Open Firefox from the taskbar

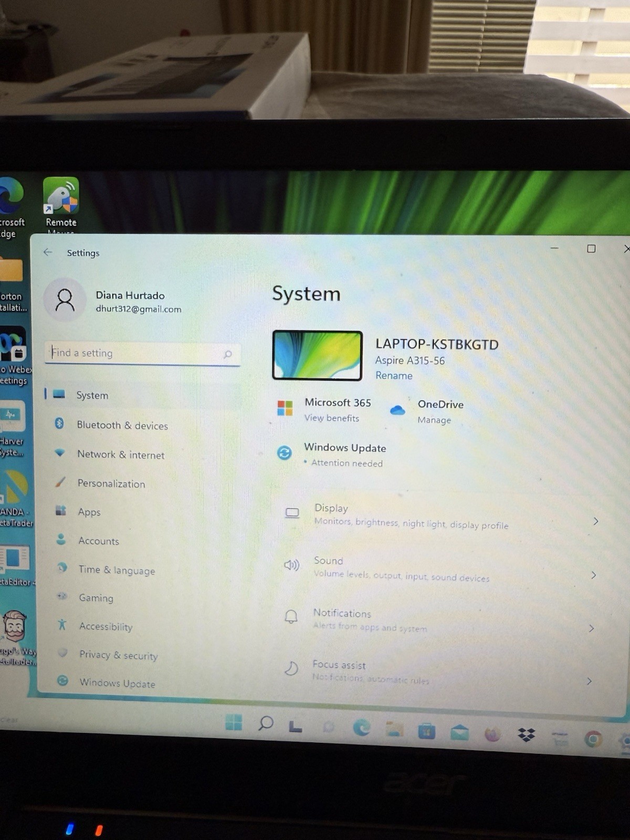pyautogui.click(x=492, y=734)
